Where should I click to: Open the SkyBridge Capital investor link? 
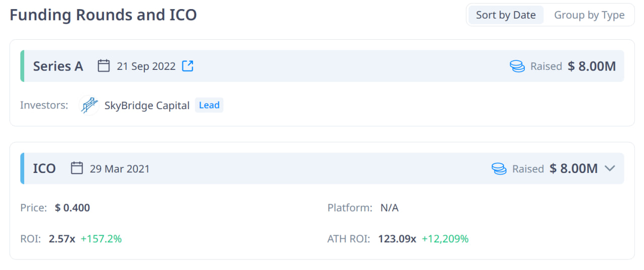point(147,106)
